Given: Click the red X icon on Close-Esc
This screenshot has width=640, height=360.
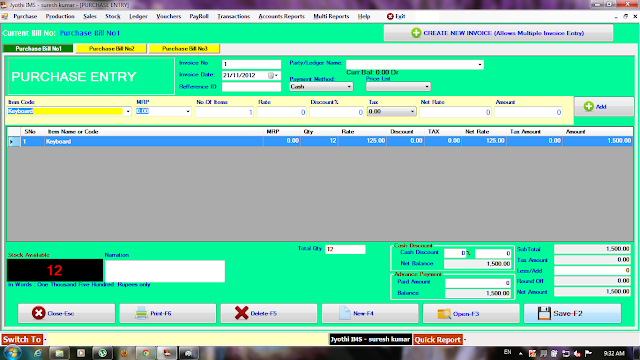Looking at the screenshot, I should [38, 313].
